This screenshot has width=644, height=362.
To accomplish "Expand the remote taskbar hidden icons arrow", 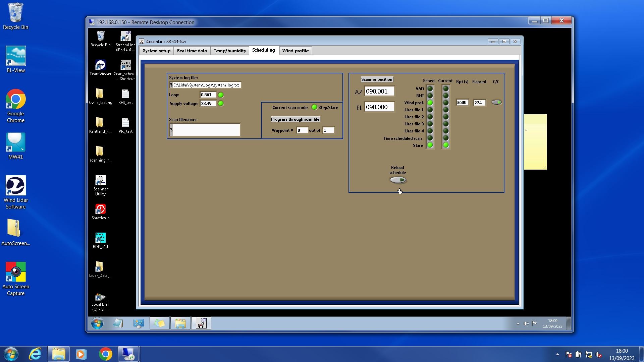I will tap(518, 324).
